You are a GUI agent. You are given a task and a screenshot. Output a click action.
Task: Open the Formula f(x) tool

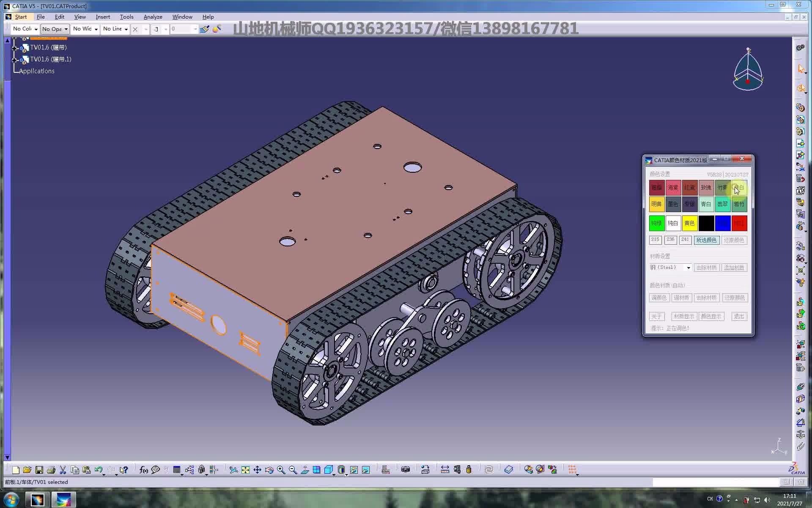pyautogui.click(x=144, y=470)
